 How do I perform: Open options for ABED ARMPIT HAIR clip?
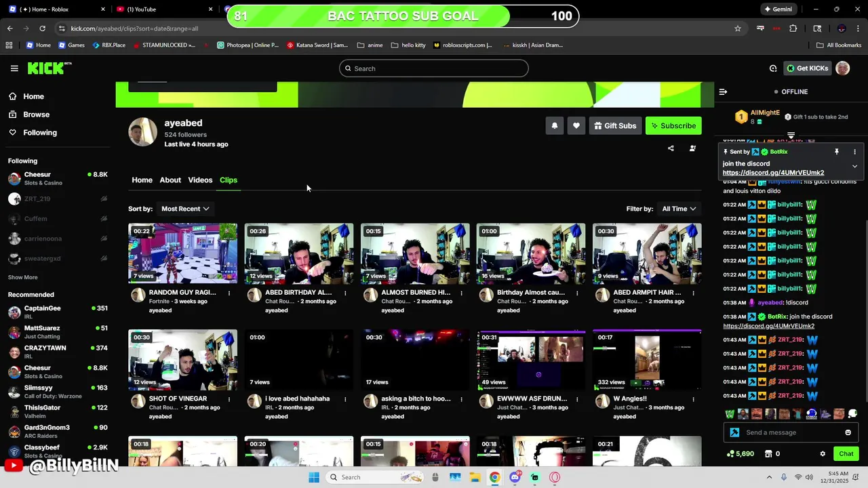(x=693, y=293)
